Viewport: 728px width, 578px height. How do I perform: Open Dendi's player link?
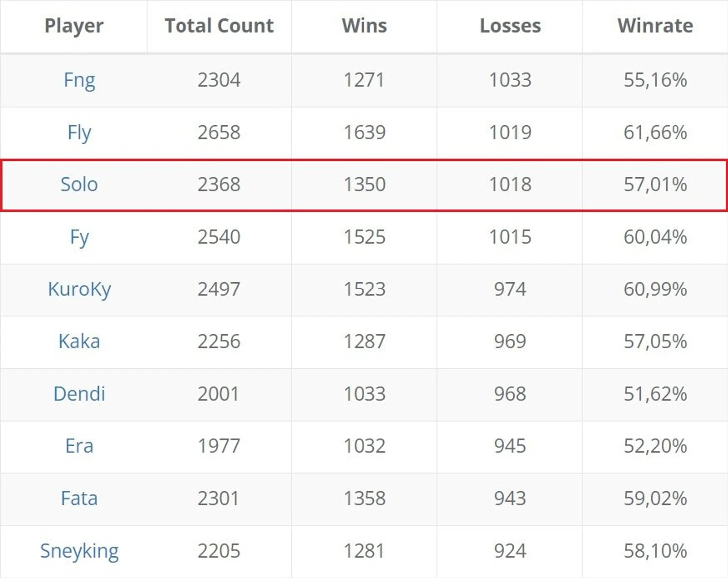pos(79,394)
